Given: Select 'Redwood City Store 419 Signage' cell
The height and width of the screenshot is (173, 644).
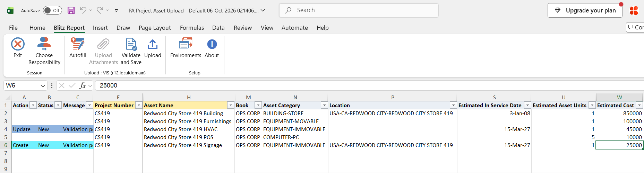Looking at the screenshot, I should [189, 145].
